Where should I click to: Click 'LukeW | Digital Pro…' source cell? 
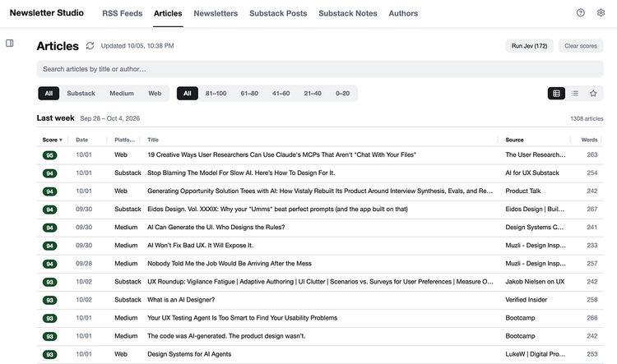[536, 354]
